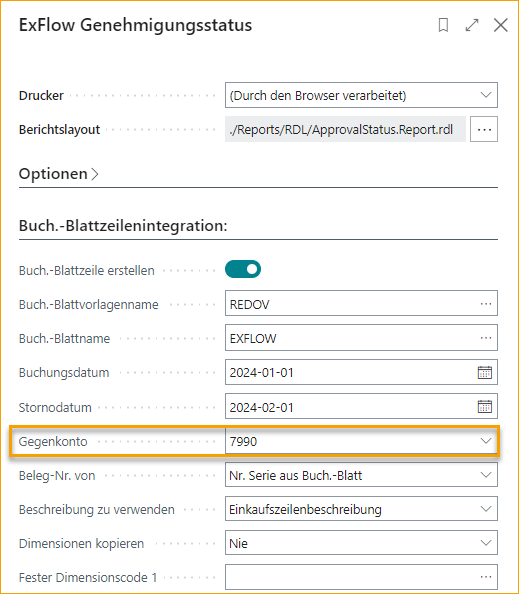The height and width of the screenshot is (594, 519).
Task: Click the Fester Dimensionscode 1 field
Action: (361, 577)
